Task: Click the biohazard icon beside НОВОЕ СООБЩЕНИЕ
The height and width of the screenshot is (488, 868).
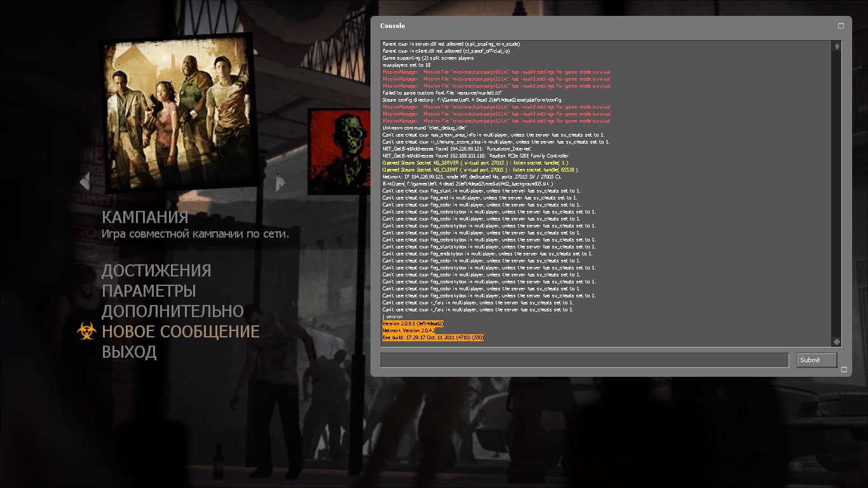Action: (x=86, y=331)
